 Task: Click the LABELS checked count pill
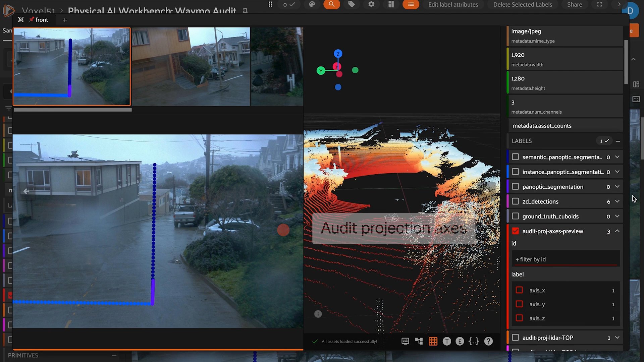604,141
